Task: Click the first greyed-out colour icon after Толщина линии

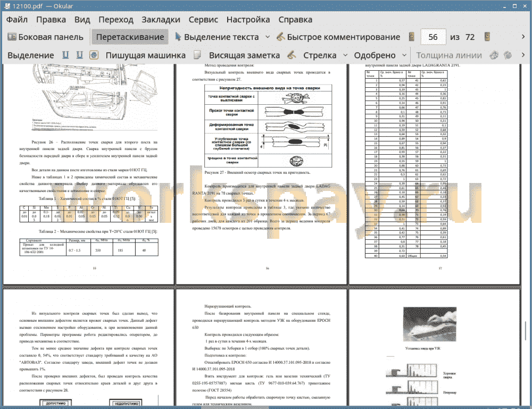Action: click(x=494, y=55)
